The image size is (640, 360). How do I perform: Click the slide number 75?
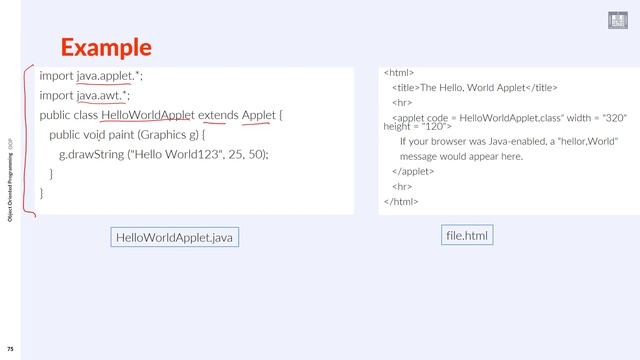coord(10,349)
